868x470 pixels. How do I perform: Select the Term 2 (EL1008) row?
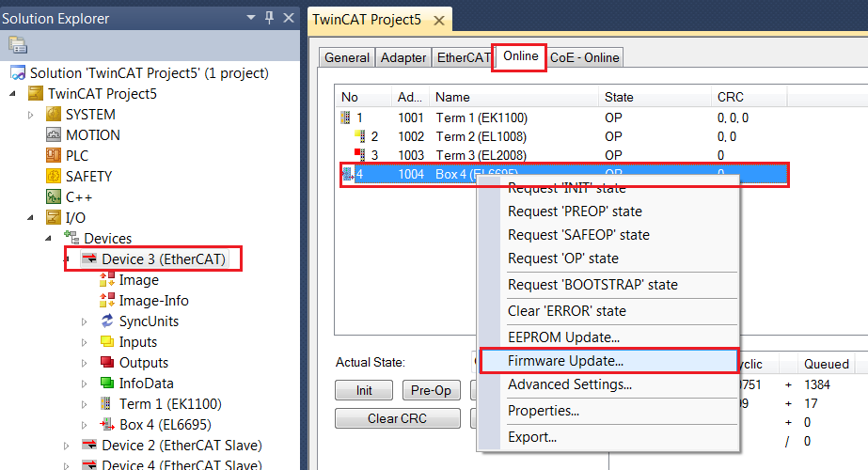[561, 136]
